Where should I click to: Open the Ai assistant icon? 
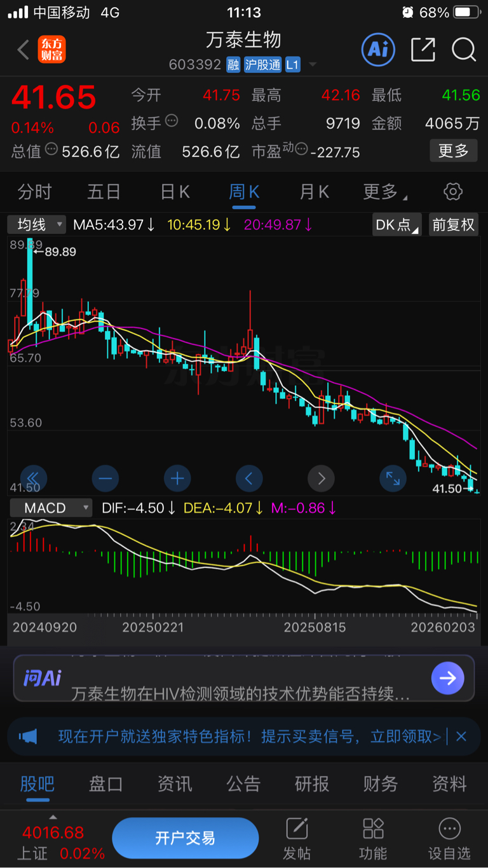point(378,50)
